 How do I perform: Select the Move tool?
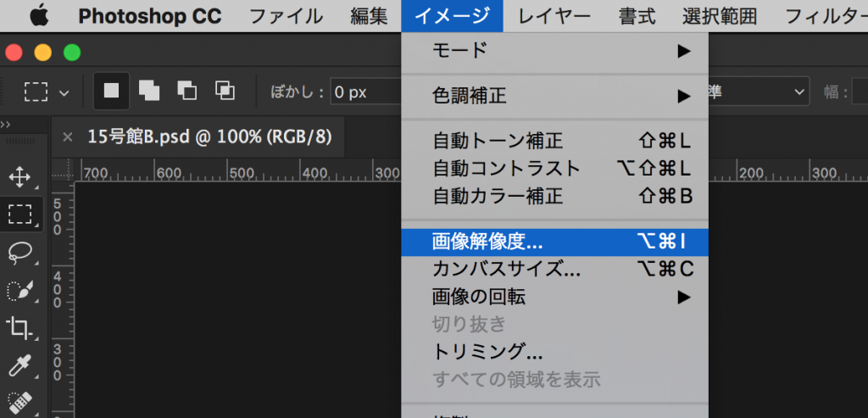click(20, 178)
